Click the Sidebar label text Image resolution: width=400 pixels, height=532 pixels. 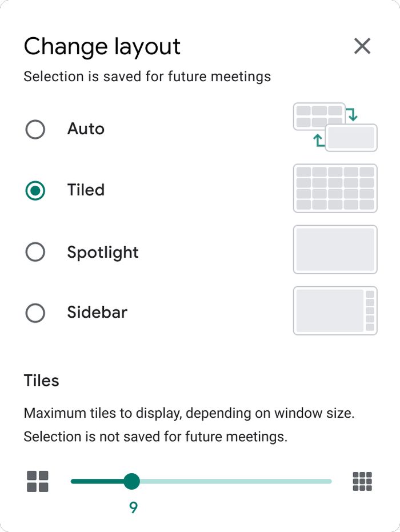97,312
